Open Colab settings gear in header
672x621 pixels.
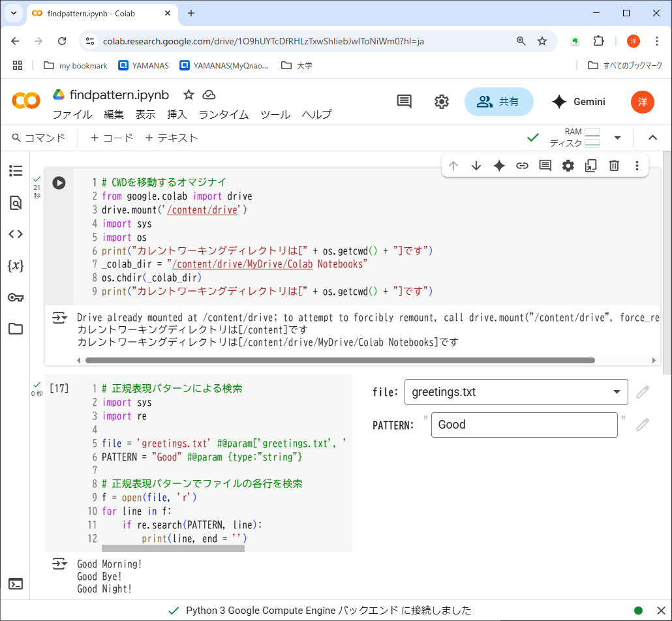pos(442,102)
